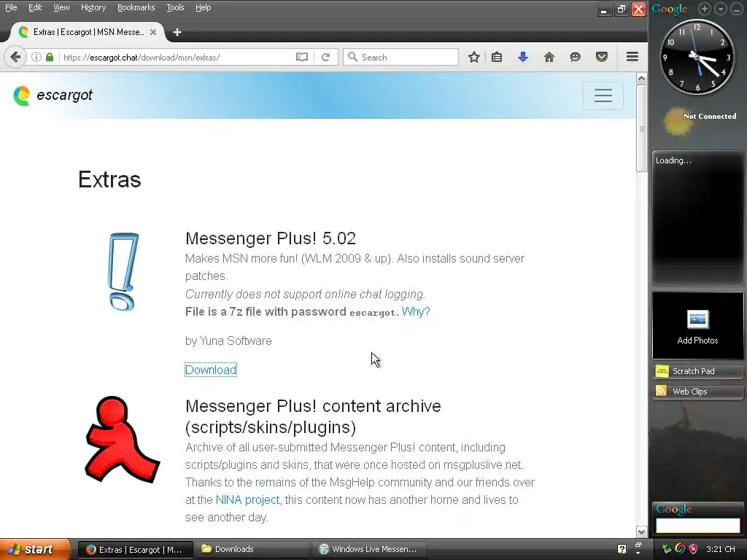Click the Messenger Plus! content archive heading
The image size is (747, 560).
point(313,416)
